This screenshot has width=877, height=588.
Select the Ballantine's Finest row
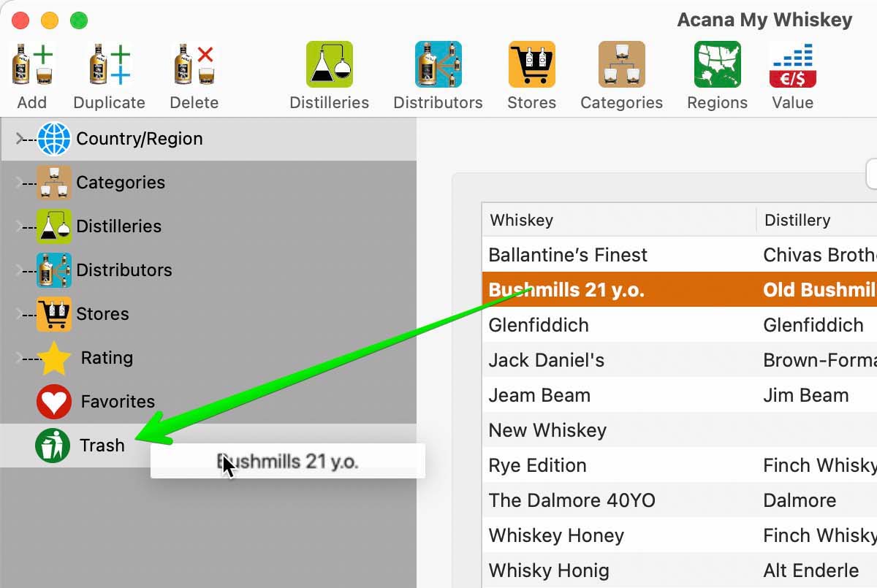680,255
